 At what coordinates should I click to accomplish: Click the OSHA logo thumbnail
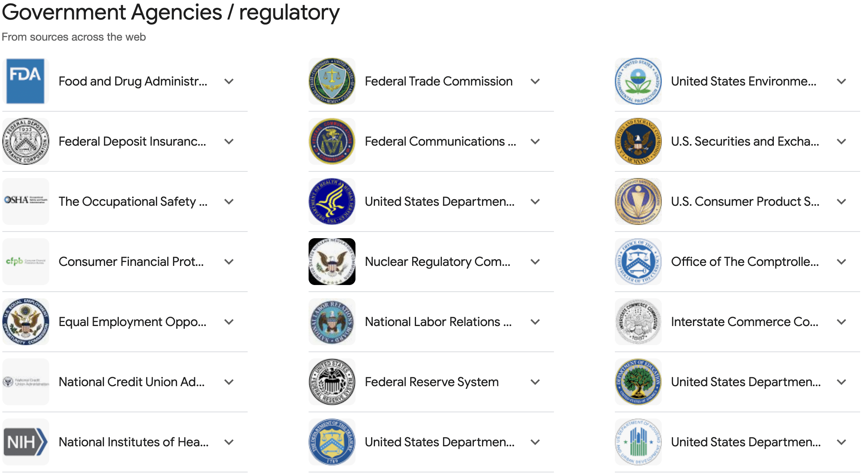(x=26, y=201)
